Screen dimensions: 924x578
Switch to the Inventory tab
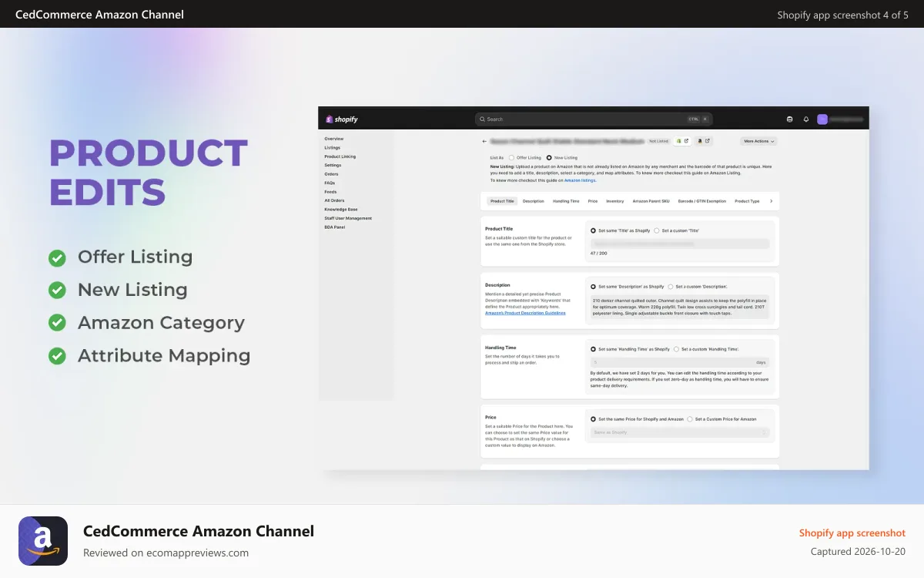[614, 201]
